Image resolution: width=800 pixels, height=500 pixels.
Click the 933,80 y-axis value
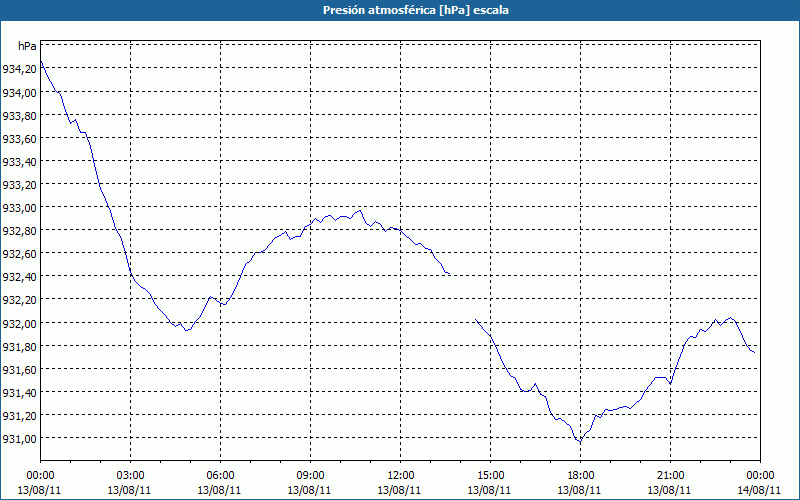(20, 116)
